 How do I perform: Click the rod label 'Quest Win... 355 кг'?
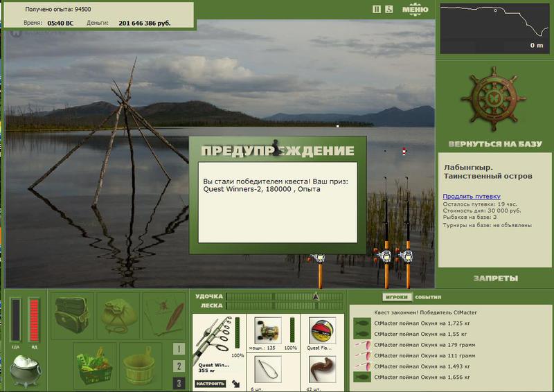(x=213, y=368)
